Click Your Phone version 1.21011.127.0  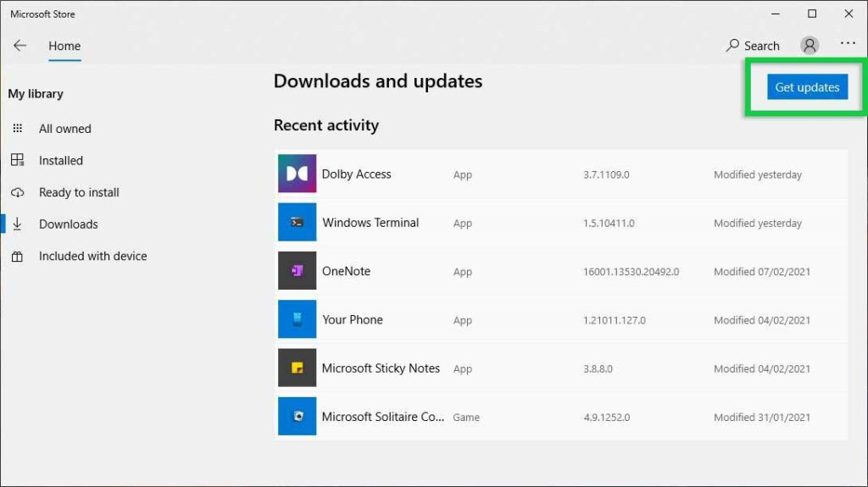pyautogui.click(x=615, y=320)
